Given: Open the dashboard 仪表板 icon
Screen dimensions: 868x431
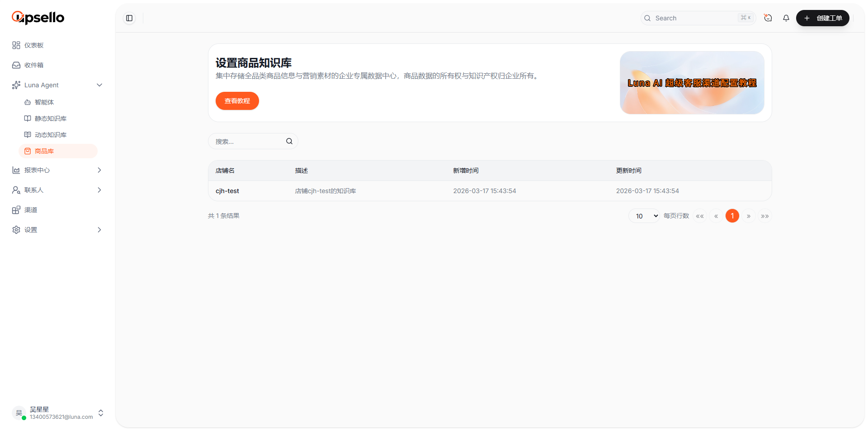Looking at the screenshot, I should pyautogui.click(x=16, y=45).
